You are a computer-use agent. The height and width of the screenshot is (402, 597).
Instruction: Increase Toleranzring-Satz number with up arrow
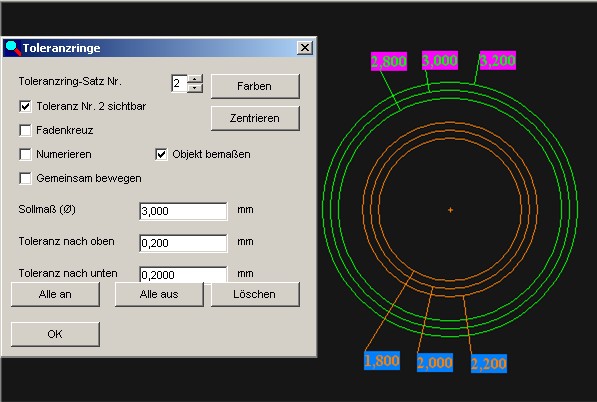point(195,79)
